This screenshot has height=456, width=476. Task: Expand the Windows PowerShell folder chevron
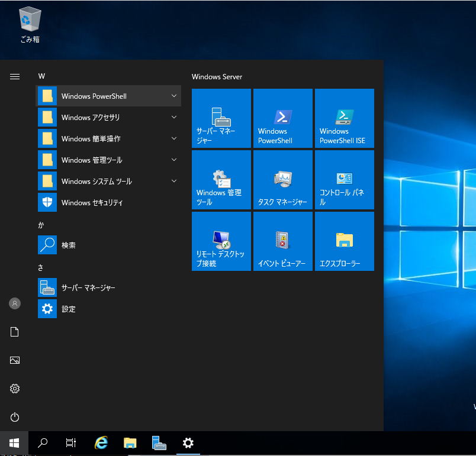174,96
